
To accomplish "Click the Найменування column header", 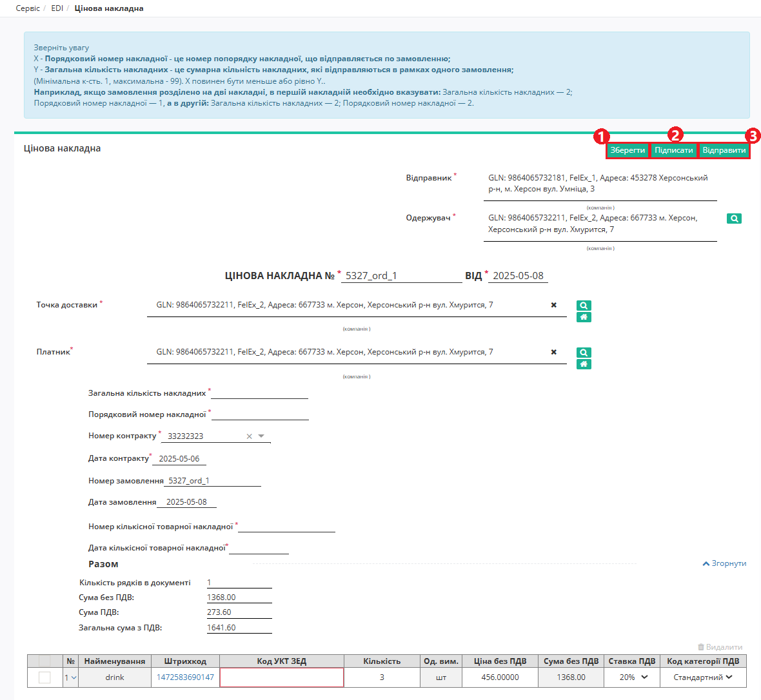I will pyautogui.click(x=115, y=661).
